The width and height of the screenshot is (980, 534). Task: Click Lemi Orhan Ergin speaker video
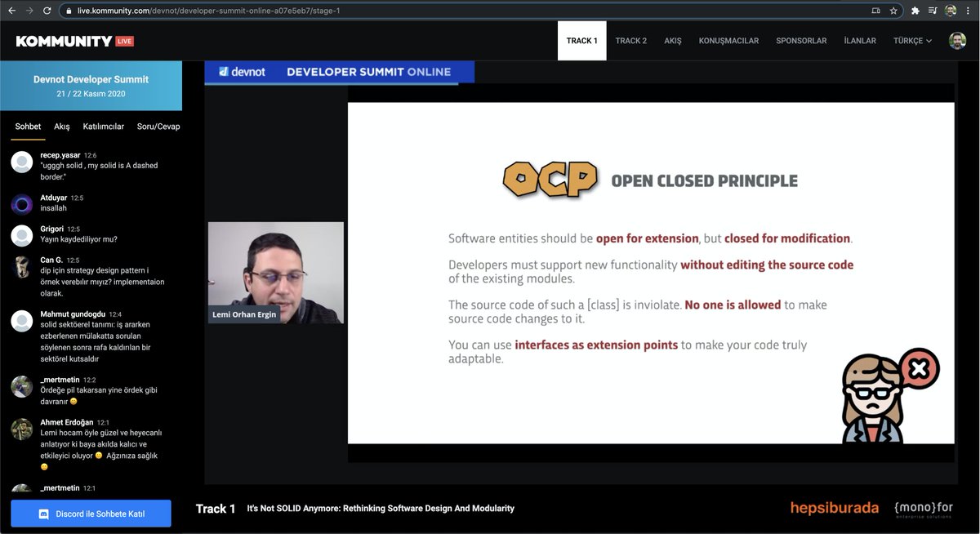[276, 273]
